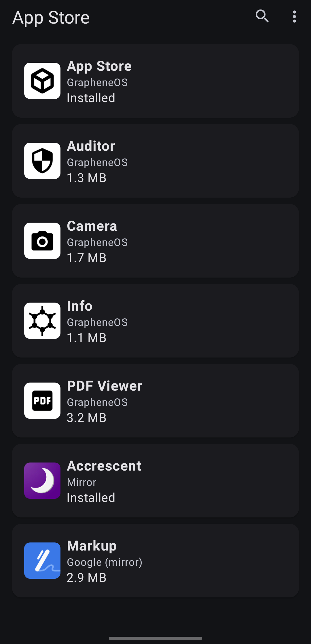This screenshot has width=311, height=644.
Task: Open the Markup entry name
Action: [x=92, y=546]
